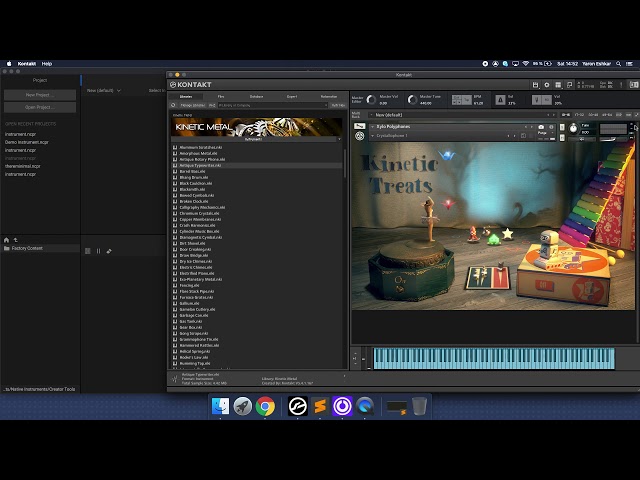
Task: Click the on-screen blue keyboard
Action: pyautogui.click(x=494, y=358)
